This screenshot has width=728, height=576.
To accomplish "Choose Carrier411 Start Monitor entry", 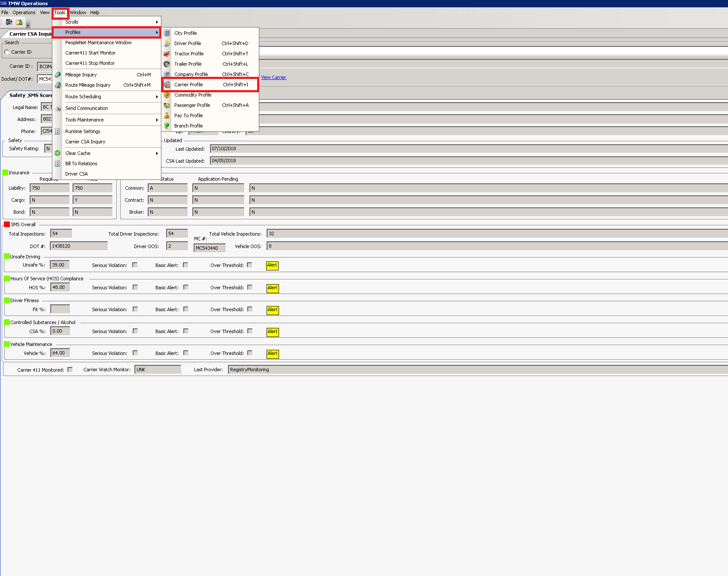I will click(x=106, y=53).
